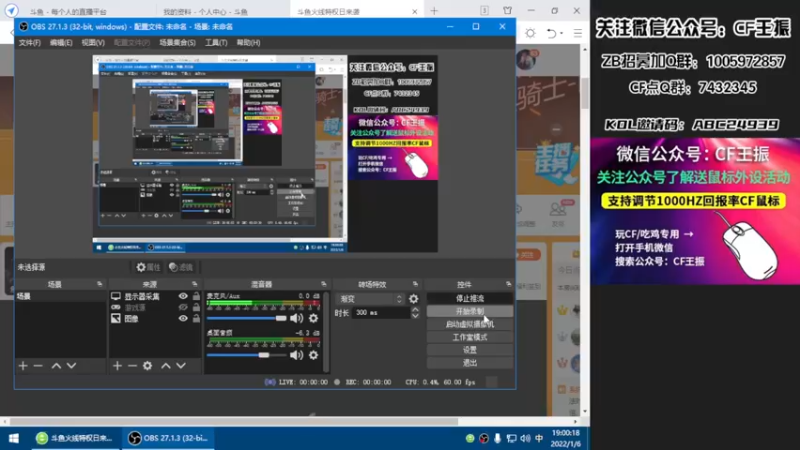The image size is (800, 450).
Task: Open transition properties gear next to 渐变
Action: point(414,299)
